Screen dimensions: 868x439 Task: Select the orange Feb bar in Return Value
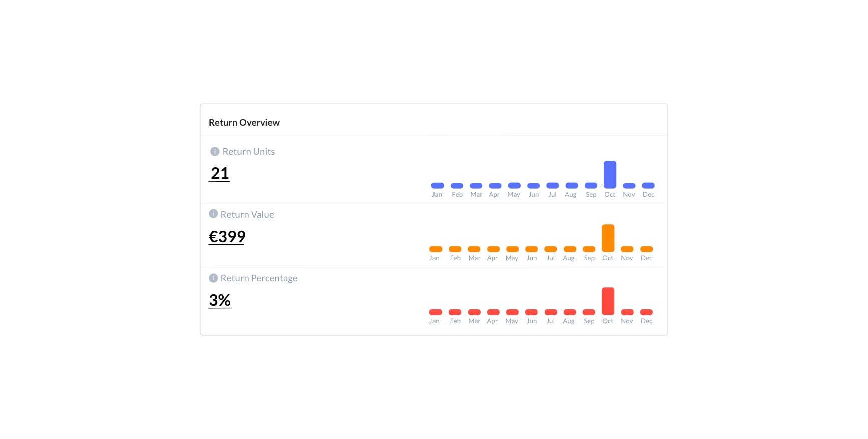455,249
